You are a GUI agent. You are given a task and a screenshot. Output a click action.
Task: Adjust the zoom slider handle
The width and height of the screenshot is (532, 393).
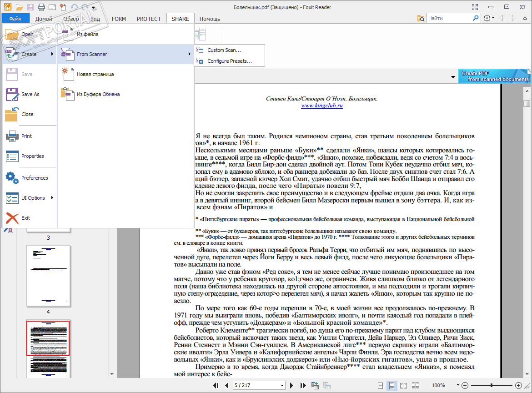coord(491,386)
